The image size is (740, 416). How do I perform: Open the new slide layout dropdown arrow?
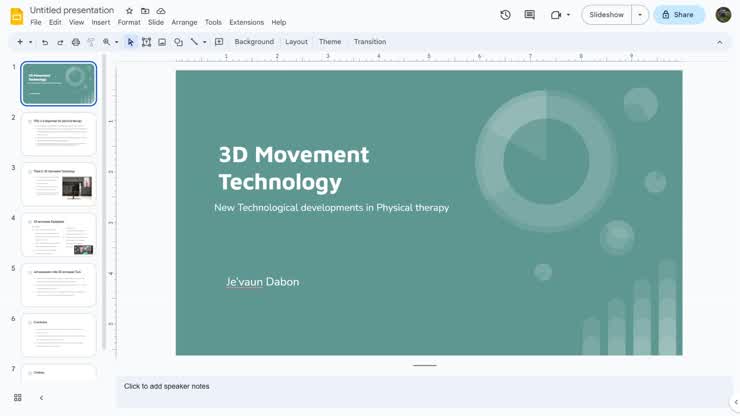(x=31, y=42)
